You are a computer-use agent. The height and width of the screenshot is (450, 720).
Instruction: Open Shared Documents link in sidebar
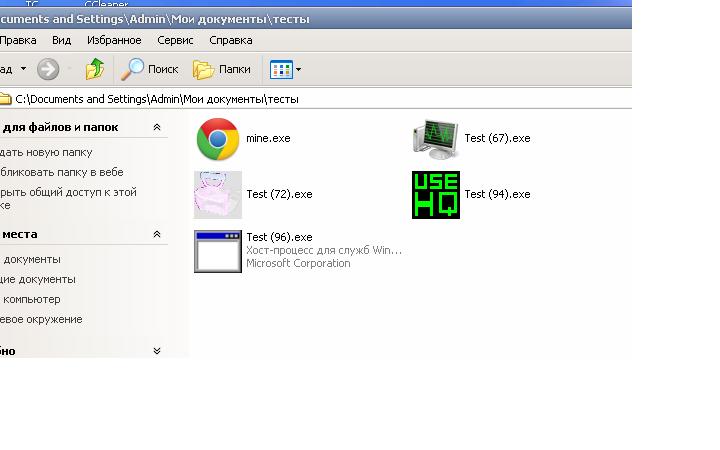[38, 279]
